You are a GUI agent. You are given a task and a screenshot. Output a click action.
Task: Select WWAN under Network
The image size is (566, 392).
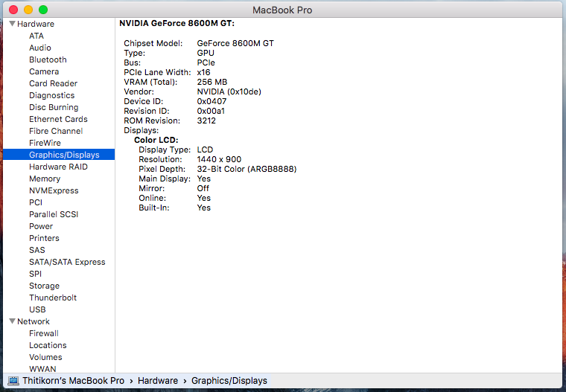click(42, 369)
